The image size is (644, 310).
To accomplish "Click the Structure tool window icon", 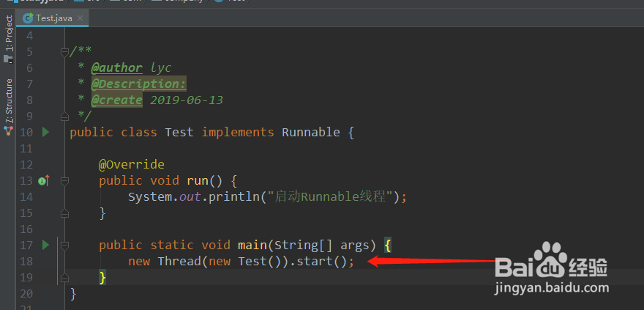I will tap(8, 131).
